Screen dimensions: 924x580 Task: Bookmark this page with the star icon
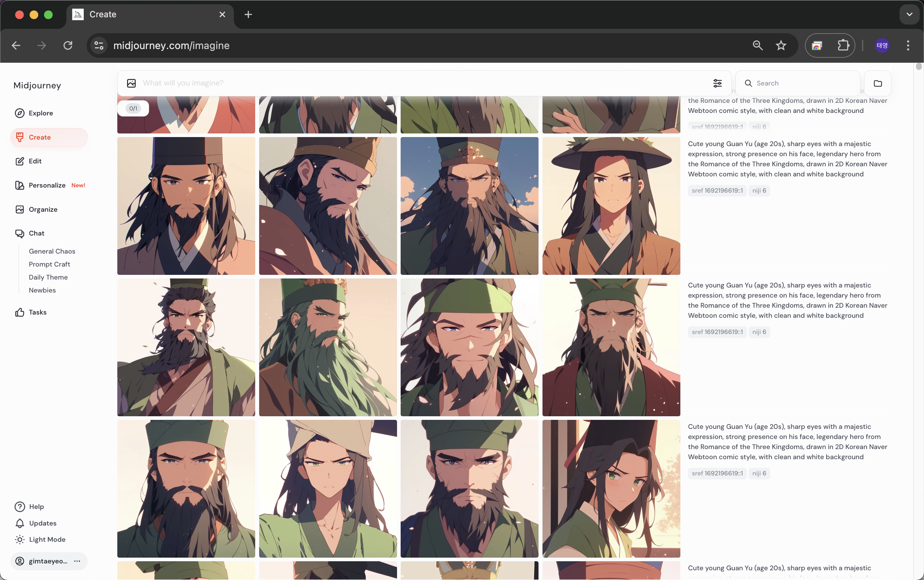point(781,45)
